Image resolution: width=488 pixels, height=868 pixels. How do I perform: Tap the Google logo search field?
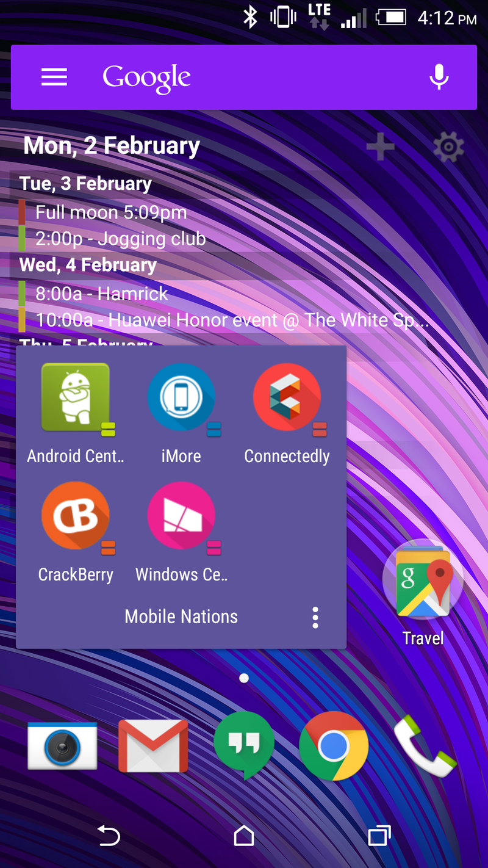146,78
